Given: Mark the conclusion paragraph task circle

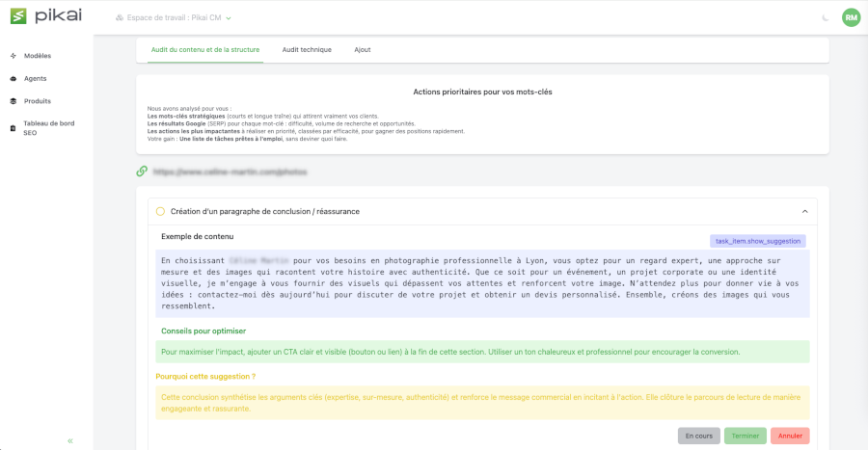Looking at the screenshot, I should tap(160, 211).
